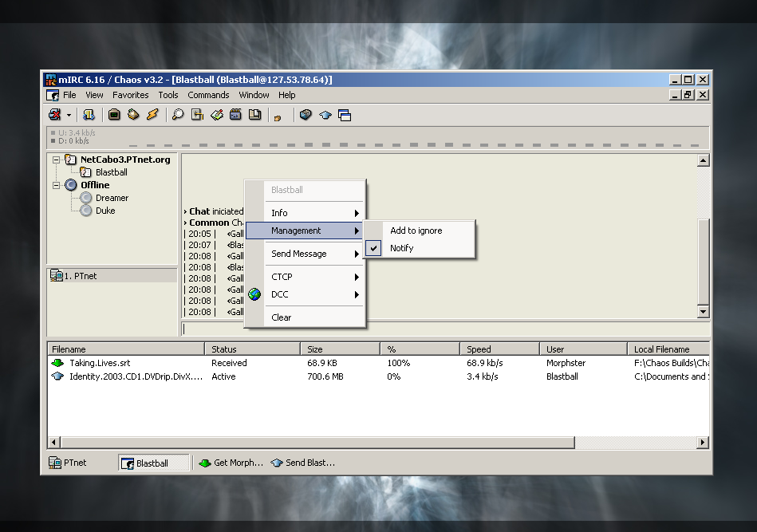Click the chat scrollbar down arrow
The image size is (757, 532).
pos(703,311)
